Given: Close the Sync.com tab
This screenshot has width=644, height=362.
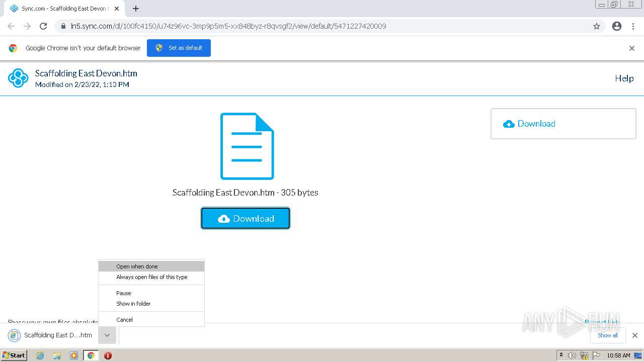Looking at the screenshot, I should coord(117,9).
